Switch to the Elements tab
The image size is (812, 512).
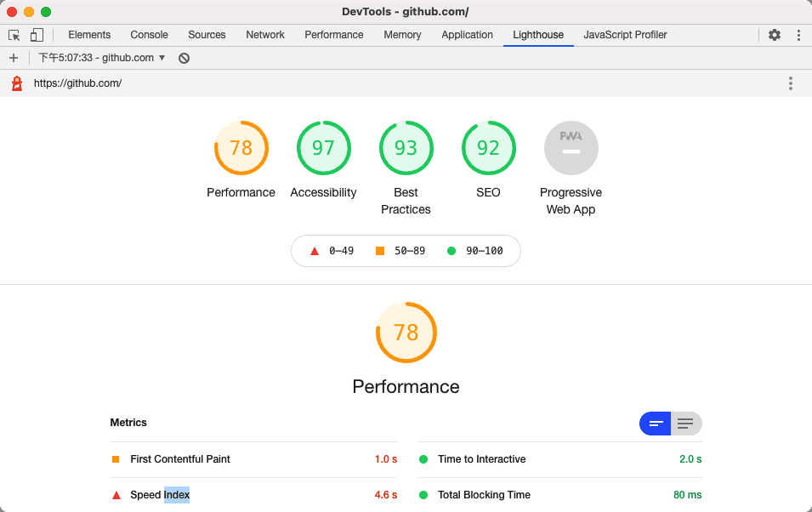click(89, 35)
